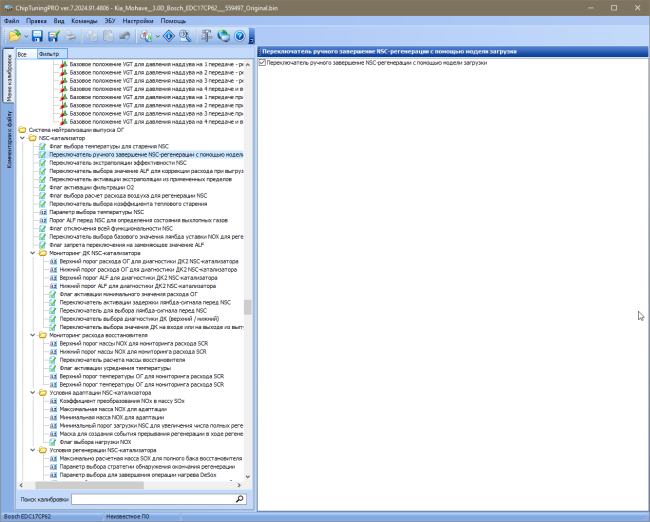Save file using the blue floppy disk icon
650x522 pixels.
tap(37, 36)
